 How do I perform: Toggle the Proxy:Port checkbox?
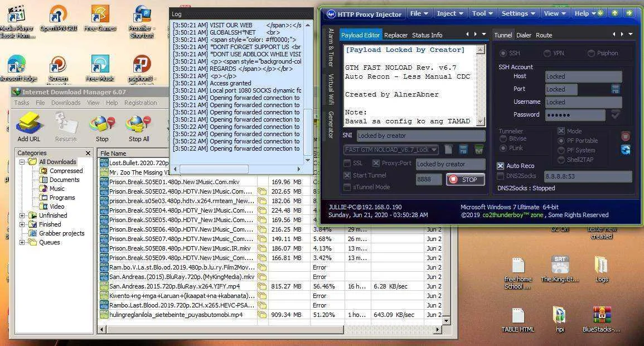tap(376, 163)
